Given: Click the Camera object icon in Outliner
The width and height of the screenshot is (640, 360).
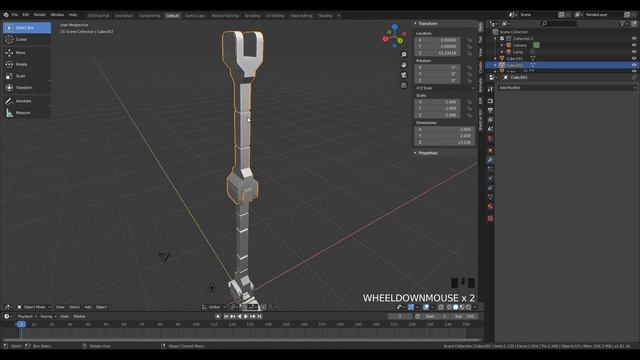Looking at the screenshot, I should (509, 45).
